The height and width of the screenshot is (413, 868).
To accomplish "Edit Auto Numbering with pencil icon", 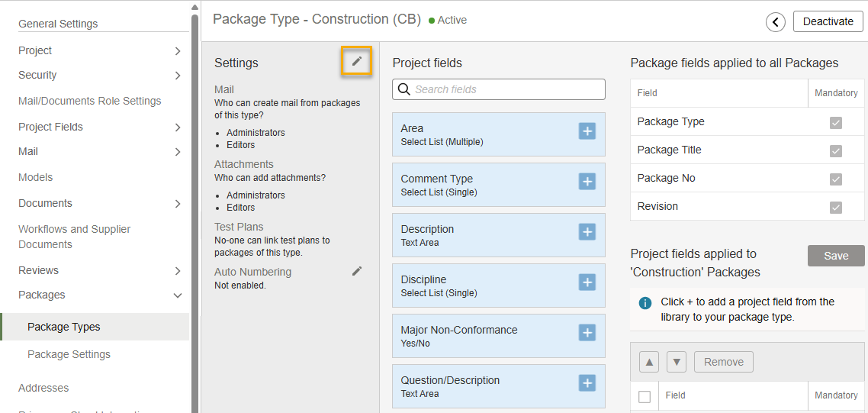I will tap(356, 271).
